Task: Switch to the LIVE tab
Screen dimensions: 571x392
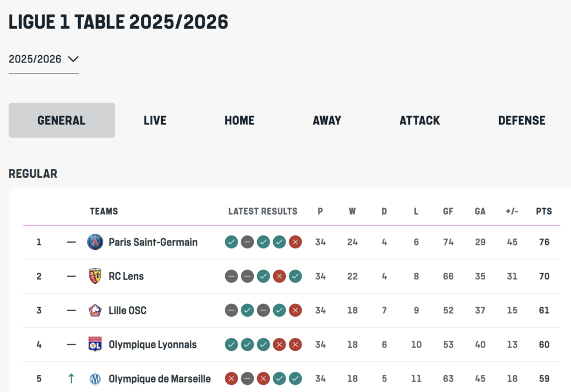Action: point(155,120)
